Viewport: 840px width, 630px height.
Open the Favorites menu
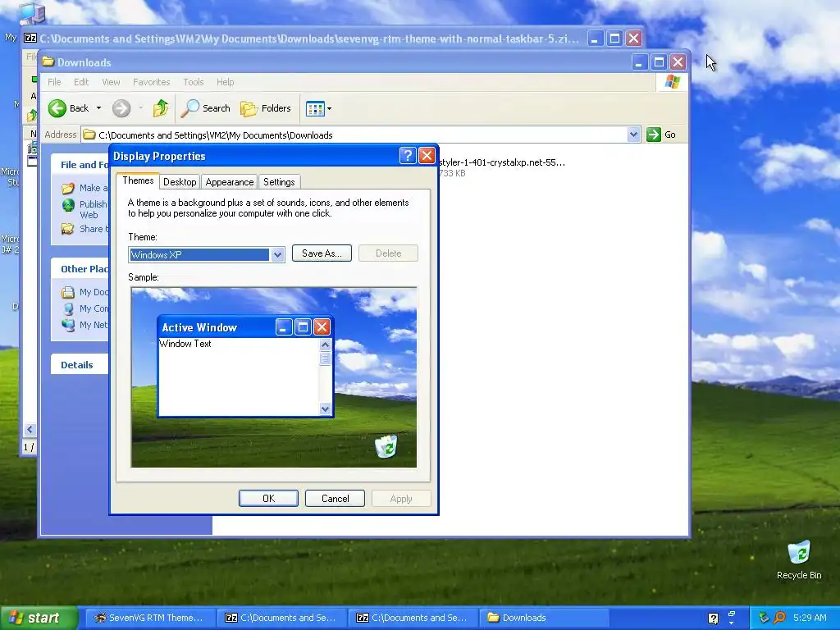[x=151, y=82]
